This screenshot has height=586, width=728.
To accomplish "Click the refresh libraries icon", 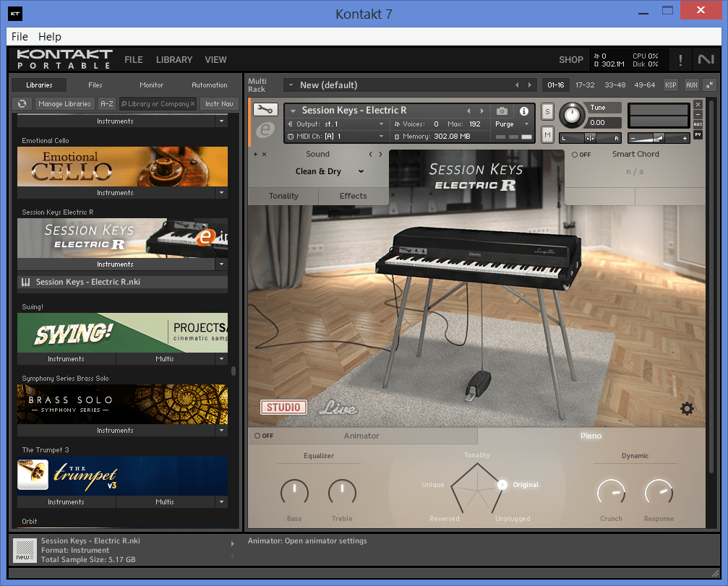I will 22,104.
